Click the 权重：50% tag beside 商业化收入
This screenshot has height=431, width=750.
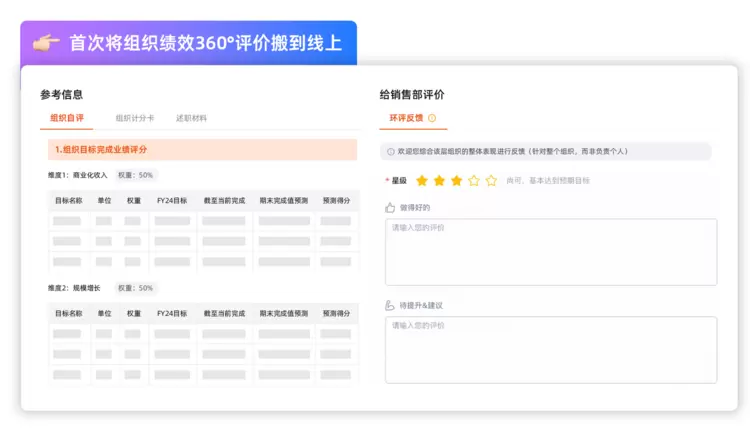click(x=135, y=175)
